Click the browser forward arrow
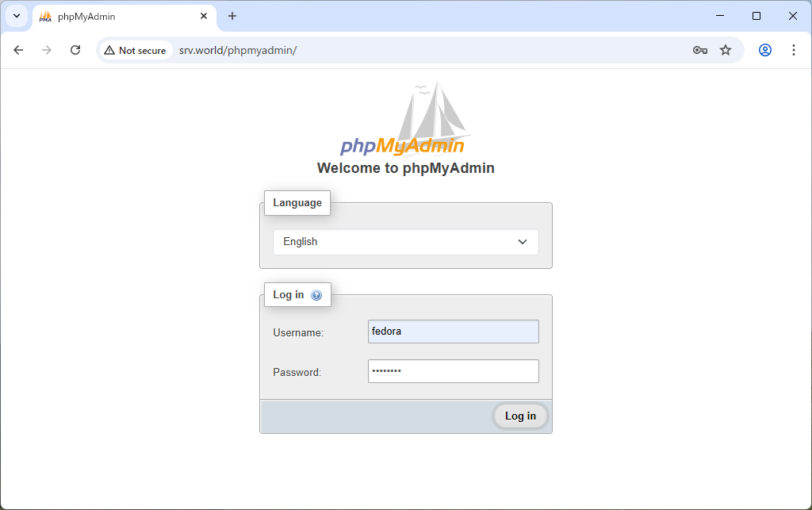 (47, 50)
